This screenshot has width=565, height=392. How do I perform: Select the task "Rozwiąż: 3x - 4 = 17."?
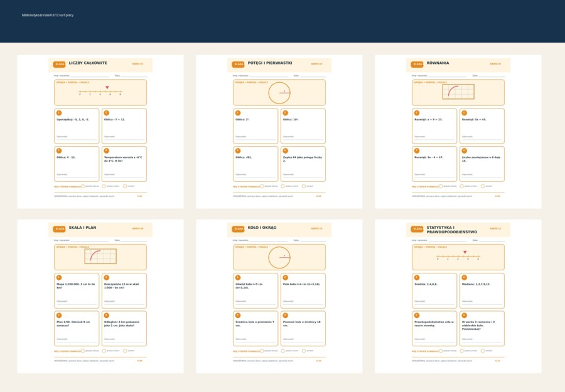tap(434, 164)
